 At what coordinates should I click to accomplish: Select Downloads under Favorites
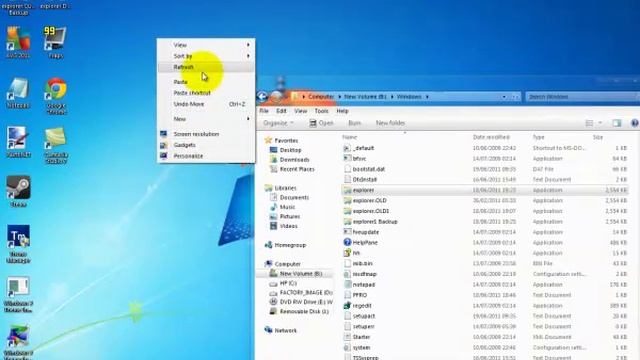(294, 160)
